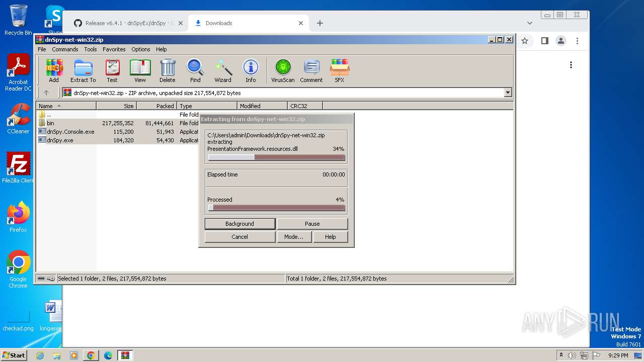Screen dimensions: 644x362
Task: Bookmark page star icon in Chrome
Action: coord(525,41)
